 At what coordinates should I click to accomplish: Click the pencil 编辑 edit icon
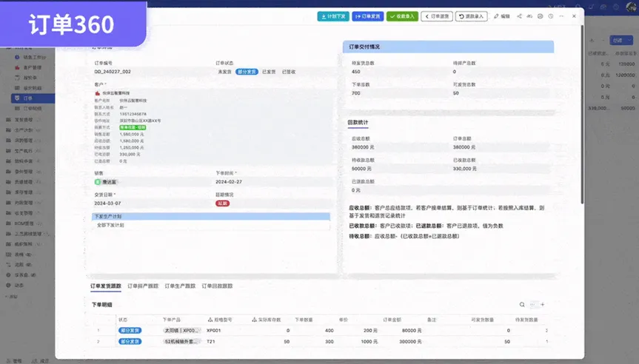tap(501, 16)
